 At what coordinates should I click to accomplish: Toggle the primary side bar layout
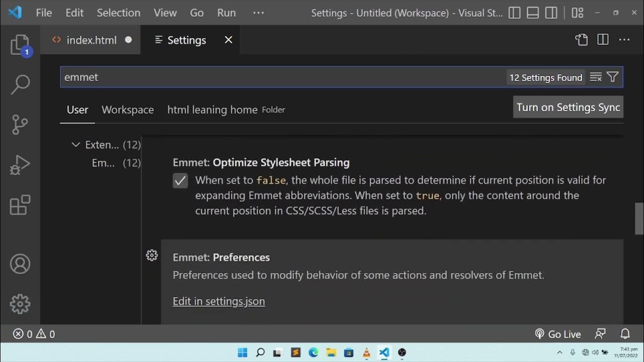(x=514, y=13)
